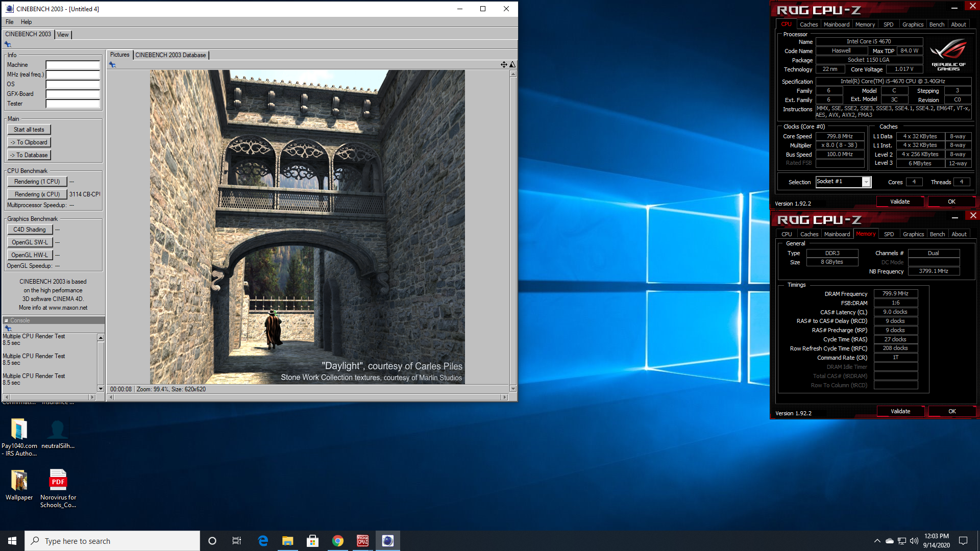Click the pin icon in the Console panel

click(x=8, y=328)
